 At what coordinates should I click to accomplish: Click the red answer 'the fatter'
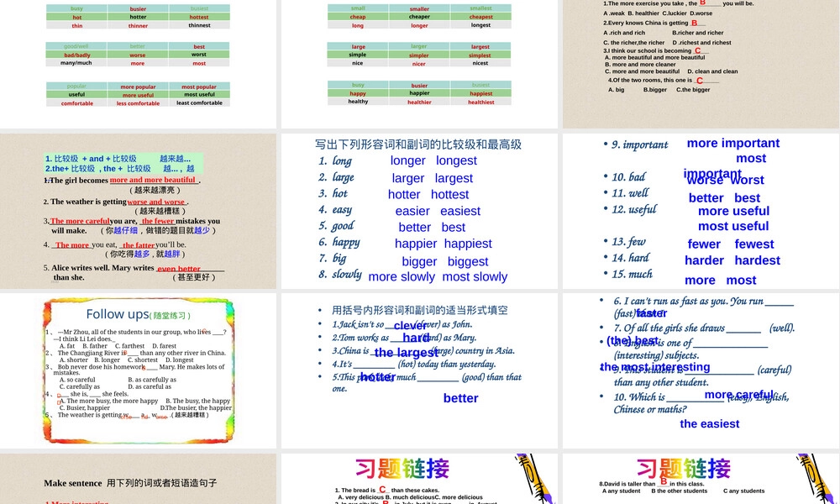coord(139,245)
